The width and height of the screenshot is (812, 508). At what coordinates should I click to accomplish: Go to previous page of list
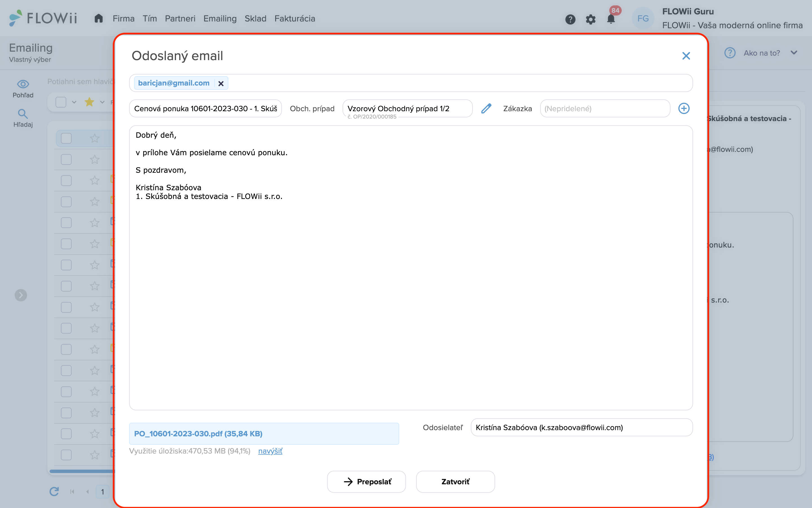87,492
